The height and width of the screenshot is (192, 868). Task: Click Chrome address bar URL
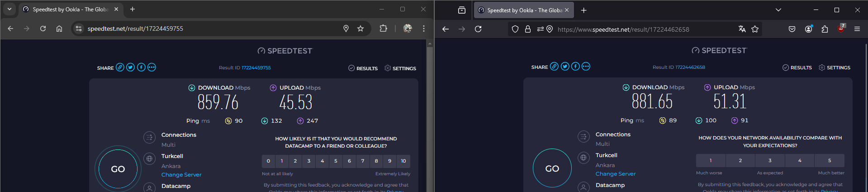(135, 29)
